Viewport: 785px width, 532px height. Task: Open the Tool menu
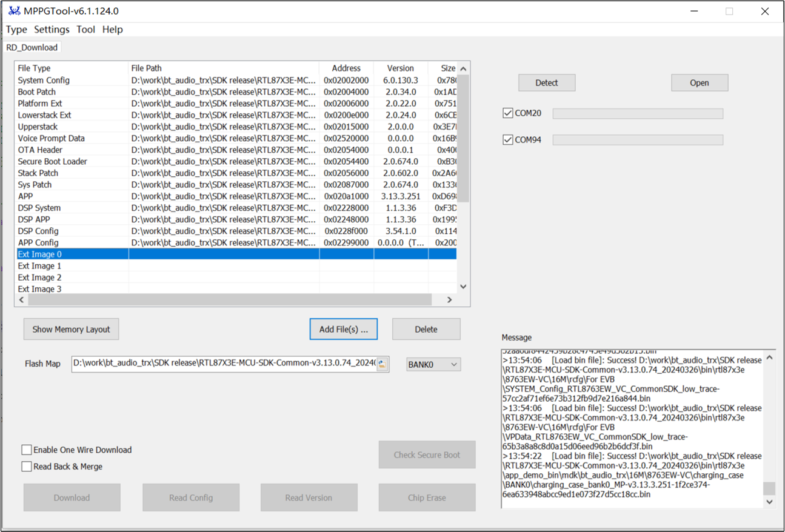tap(85, 30)
